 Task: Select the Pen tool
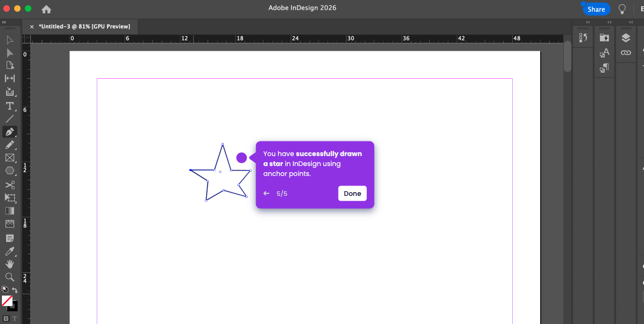coord(9,131)
